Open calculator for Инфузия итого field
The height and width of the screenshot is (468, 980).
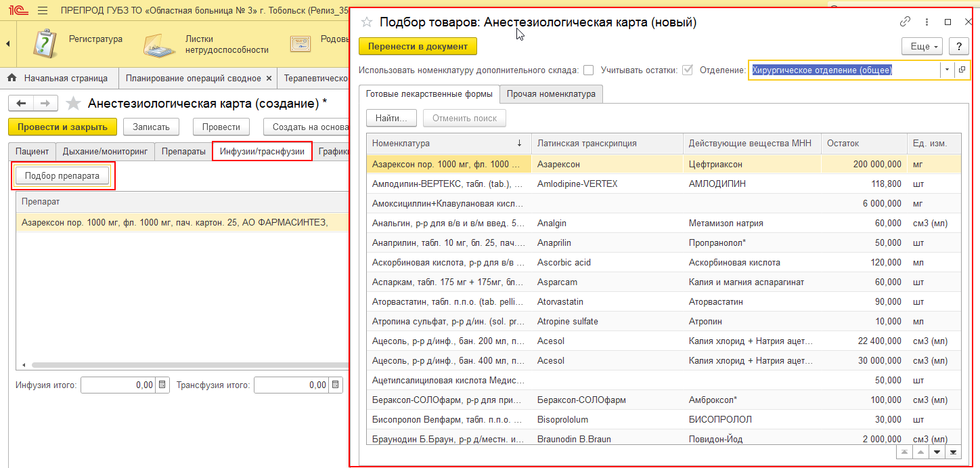[x=162, y=385]
